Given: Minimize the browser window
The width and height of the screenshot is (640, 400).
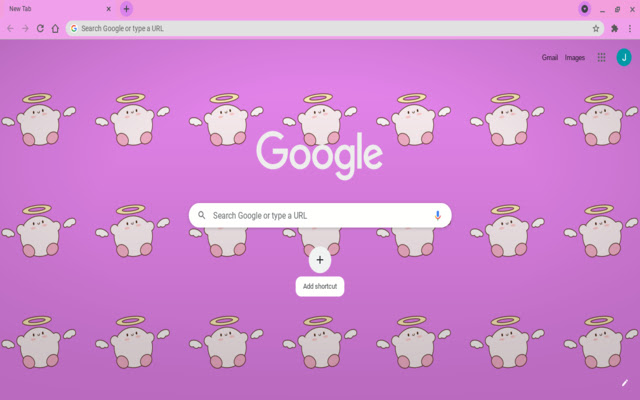Looking at the screenshot, I should click(x=602, y=10).
